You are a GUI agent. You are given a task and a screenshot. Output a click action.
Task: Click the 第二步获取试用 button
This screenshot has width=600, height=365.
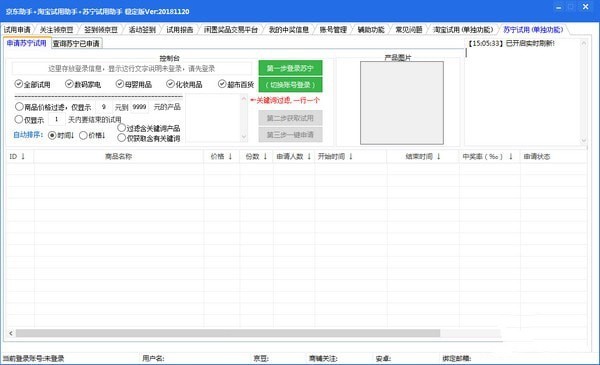[290, 118]
